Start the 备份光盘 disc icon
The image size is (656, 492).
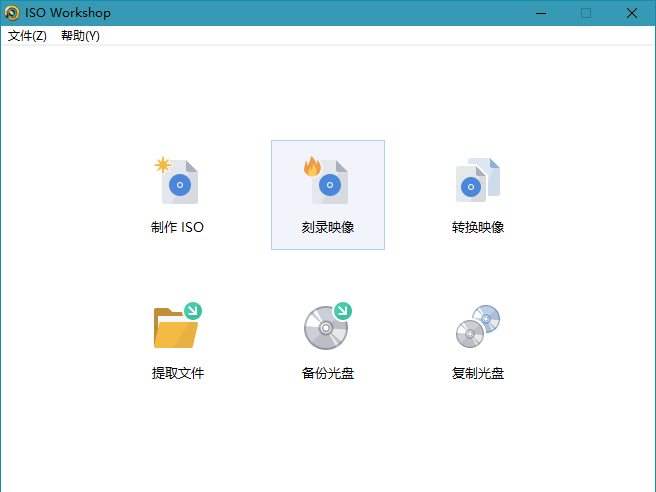tap(328, 325)
